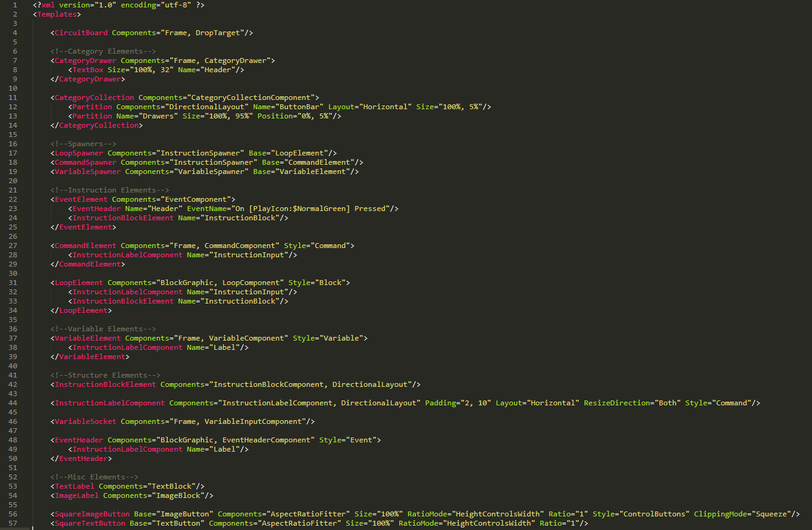This screenshot has width=812, height=530.
Task: Click the "InstructionBlockComponent, DirectionalLayout" value
Action: [310, 384]
